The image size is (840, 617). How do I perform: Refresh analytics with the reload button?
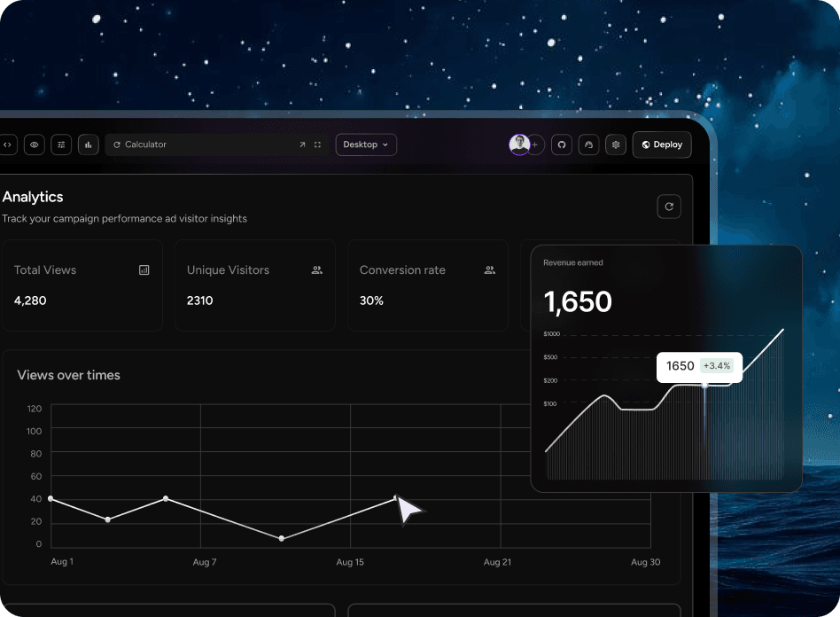tap(669, 207)
